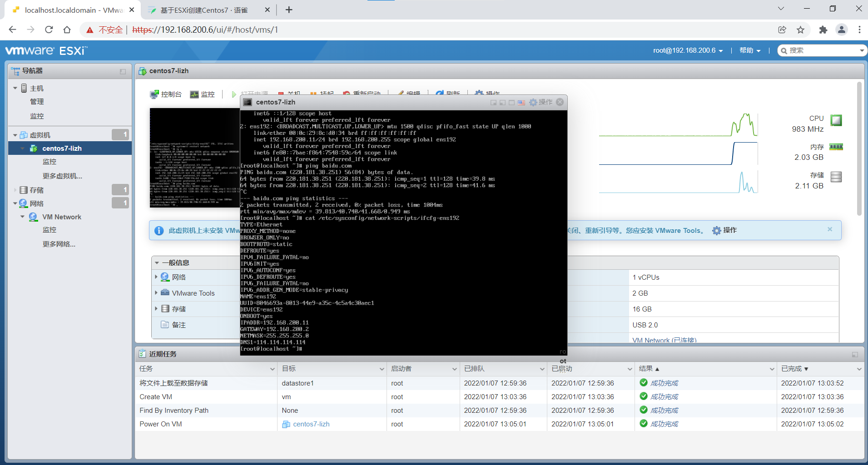Collapse the 一般信息 section
Screen dimensions: 868x465
click(157, 263)
